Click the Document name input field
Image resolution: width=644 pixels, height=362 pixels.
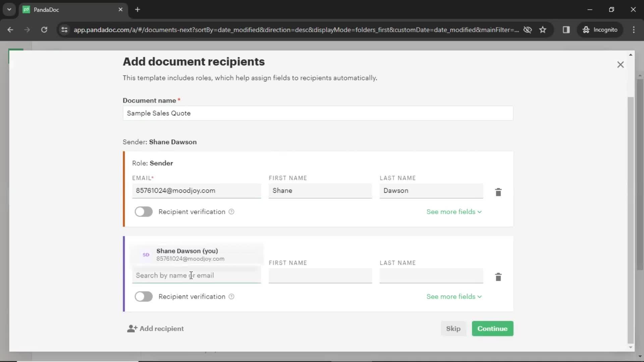pyautogui.click(x=318, y=113)
